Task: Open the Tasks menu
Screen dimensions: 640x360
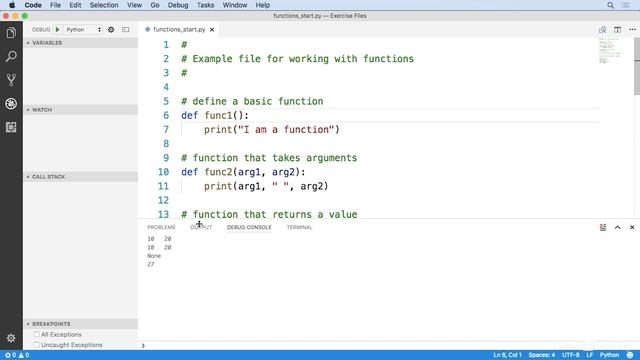Action: point(205,5)
